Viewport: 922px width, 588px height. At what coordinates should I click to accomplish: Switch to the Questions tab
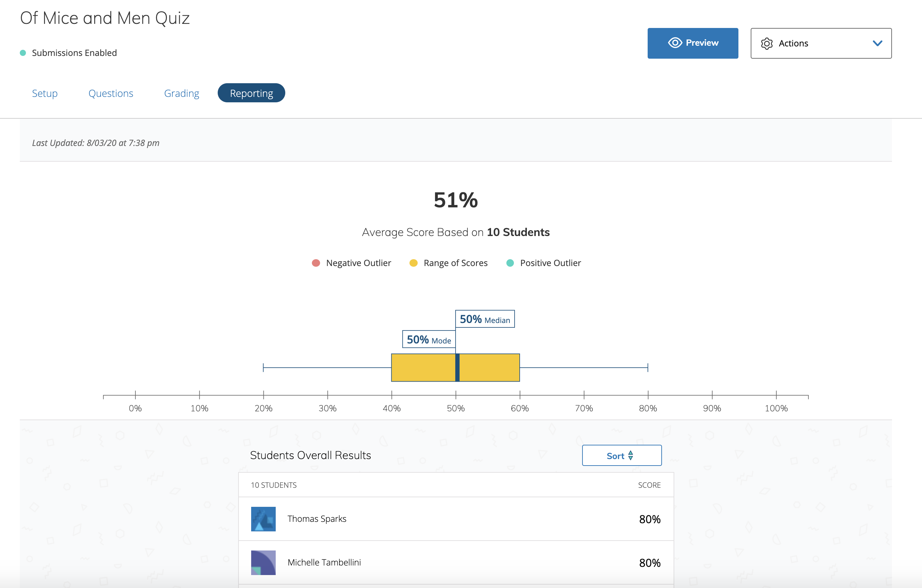(111, 93)
